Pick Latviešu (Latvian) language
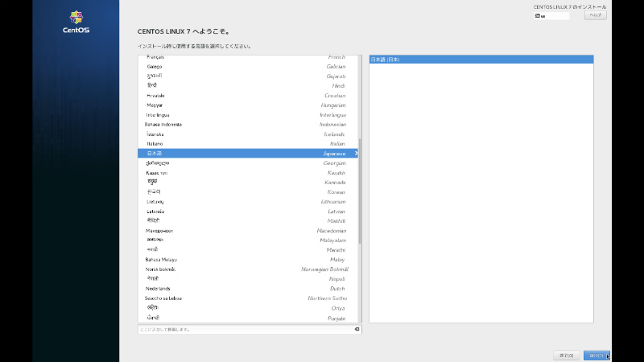This screenshot has height=362, width=644. (x=246, y=211)
